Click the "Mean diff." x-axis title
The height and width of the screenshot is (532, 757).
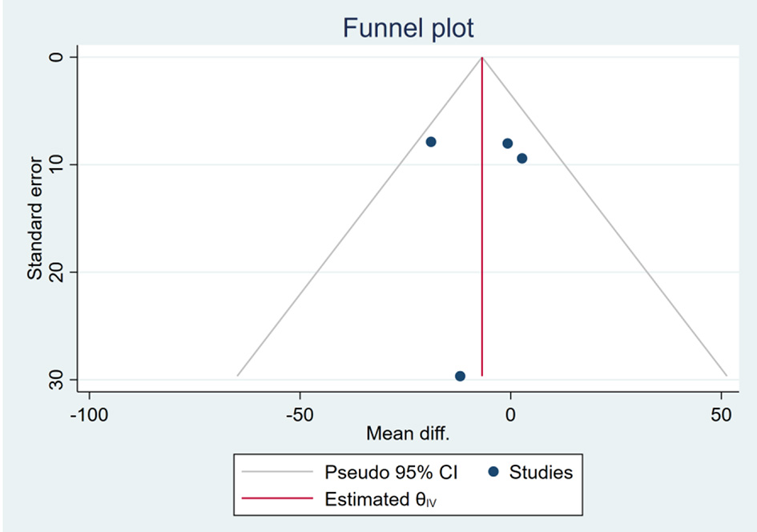[x=408, y=434]
